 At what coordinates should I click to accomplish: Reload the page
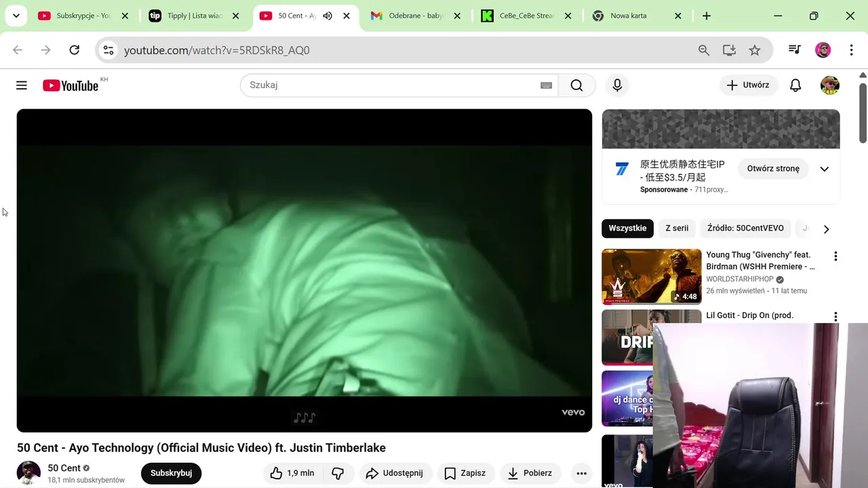tap(75, 50)
